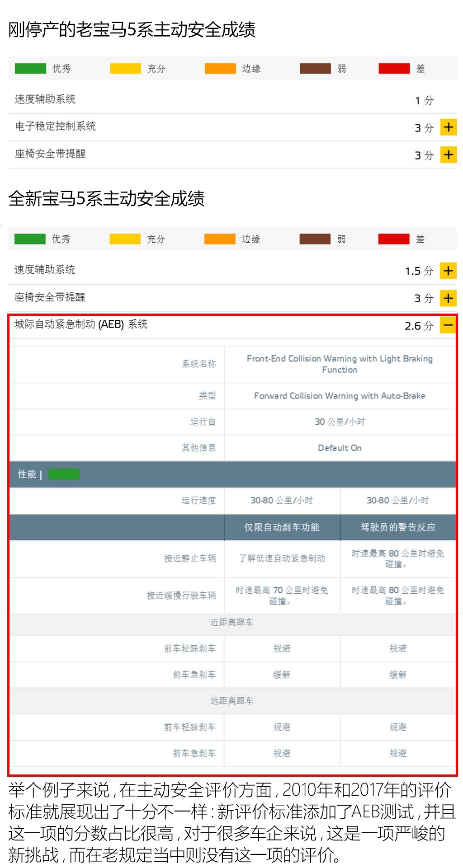Click the 缓解 cell under 仅限自动刹车功能
Image resolution: width=463 pixels, height=868 pixels.
coord(282,675)
